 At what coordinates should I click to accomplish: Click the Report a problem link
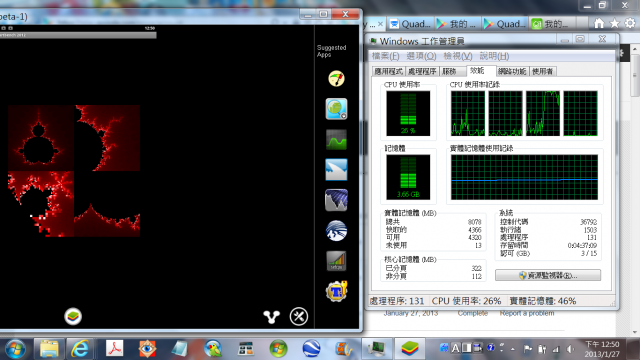pos(527,313)
